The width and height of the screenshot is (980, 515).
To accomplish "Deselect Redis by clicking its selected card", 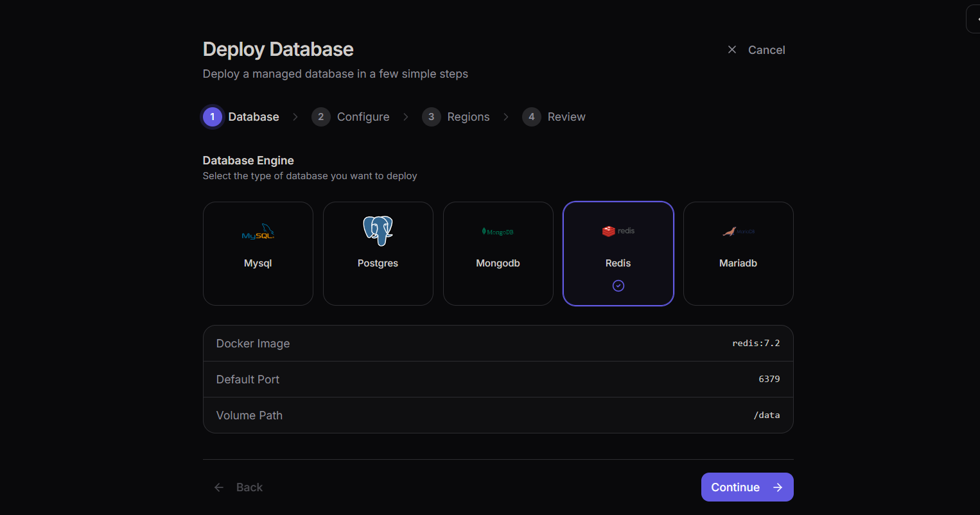I will [618, 253].
